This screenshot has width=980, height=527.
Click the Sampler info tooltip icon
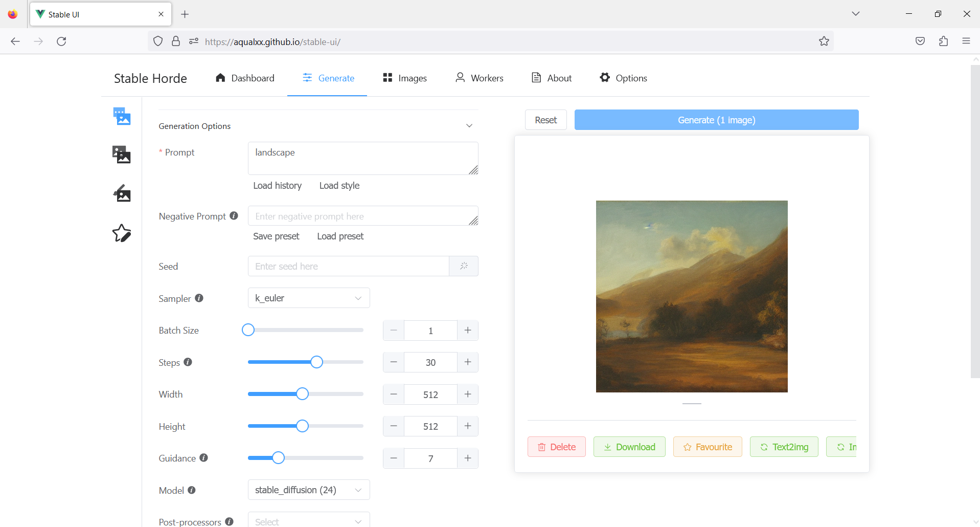coord(199,298)
